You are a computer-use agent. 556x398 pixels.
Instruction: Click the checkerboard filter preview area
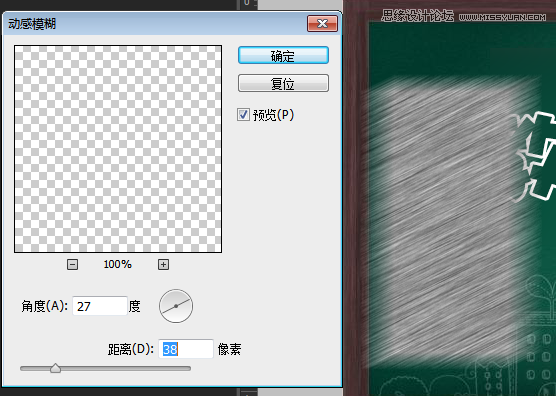(x=118, y=149)
